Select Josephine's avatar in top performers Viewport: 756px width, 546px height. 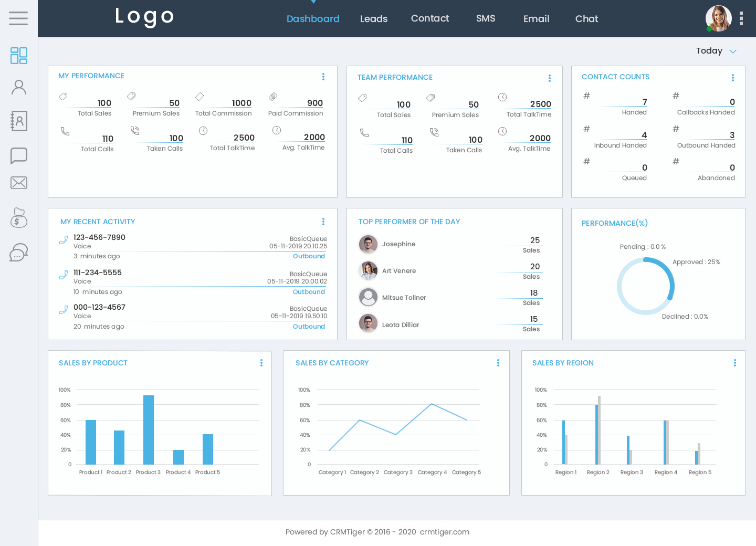click(368, 244)
